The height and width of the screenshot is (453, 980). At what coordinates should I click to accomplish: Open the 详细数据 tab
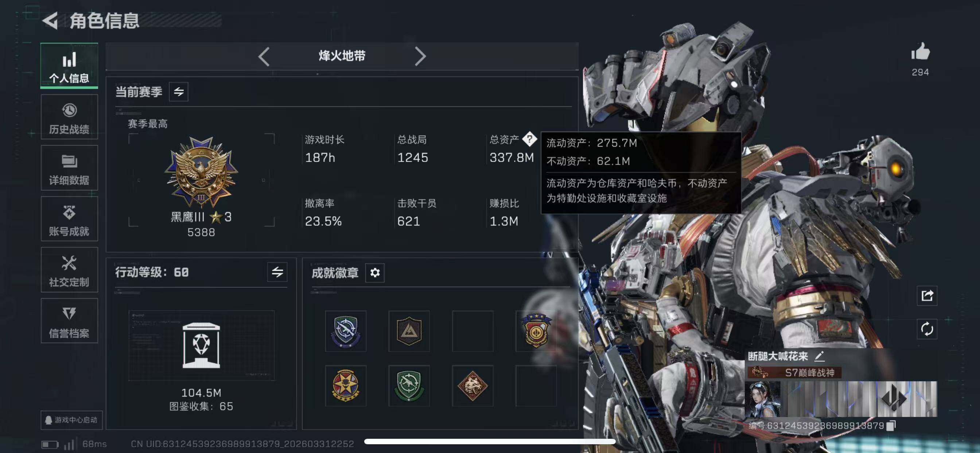[x=69, y=168]
